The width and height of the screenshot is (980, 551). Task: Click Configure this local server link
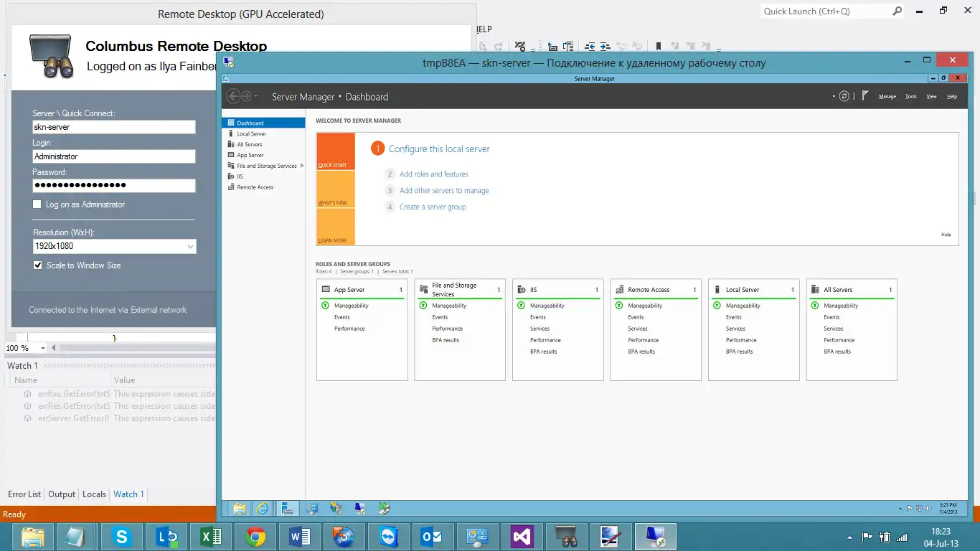click(439, 149)
